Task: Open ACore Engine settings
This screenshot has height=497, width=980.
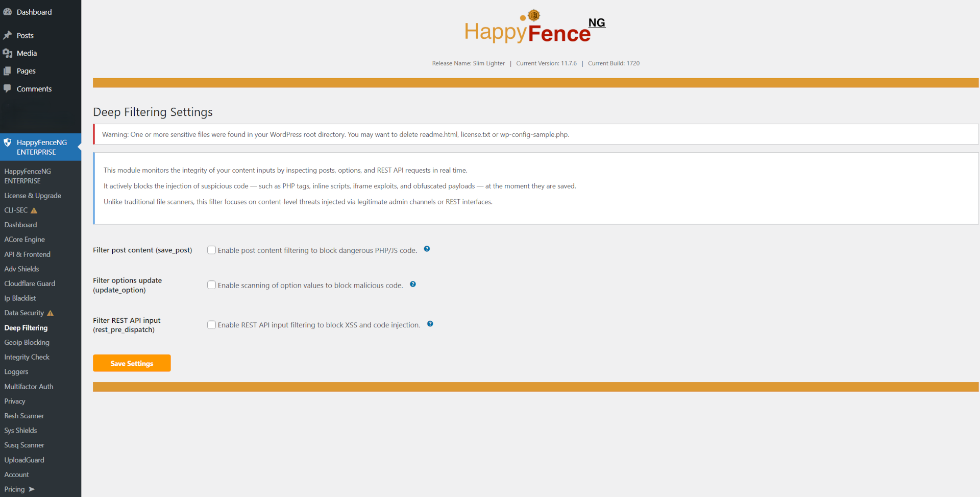Action: (x=24, y=240)
